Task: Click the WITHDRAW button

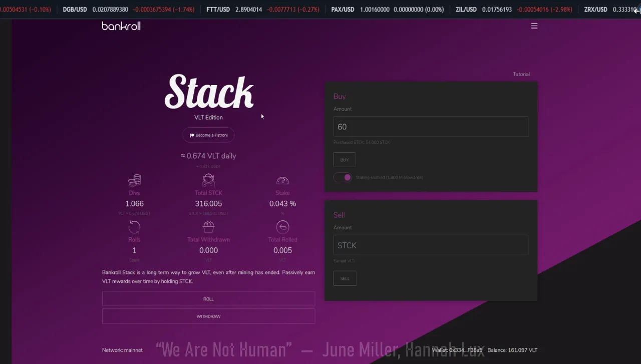Action: (208, 316)
